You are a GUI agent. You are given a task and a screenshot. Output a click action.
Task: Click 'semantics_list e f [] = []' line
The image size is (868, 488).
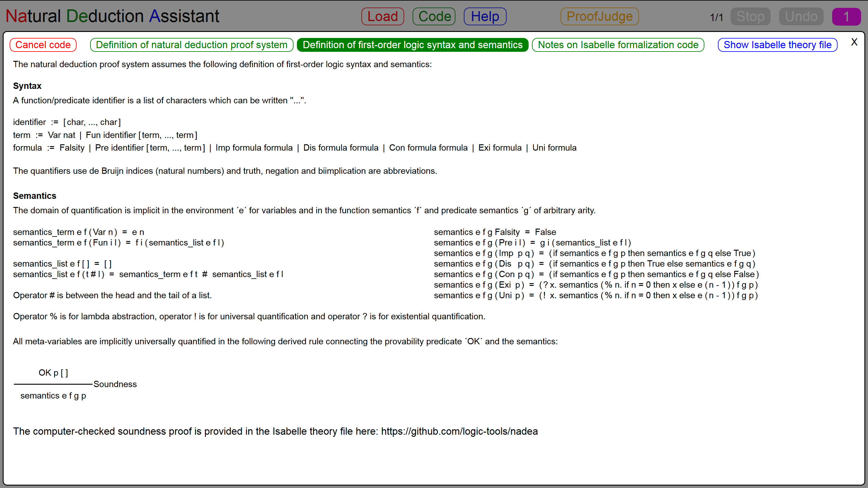(x=62, y=264)
